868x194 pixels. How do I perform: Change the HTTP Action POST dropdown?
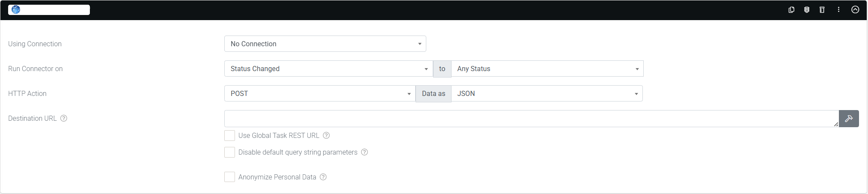pos(320,93)
